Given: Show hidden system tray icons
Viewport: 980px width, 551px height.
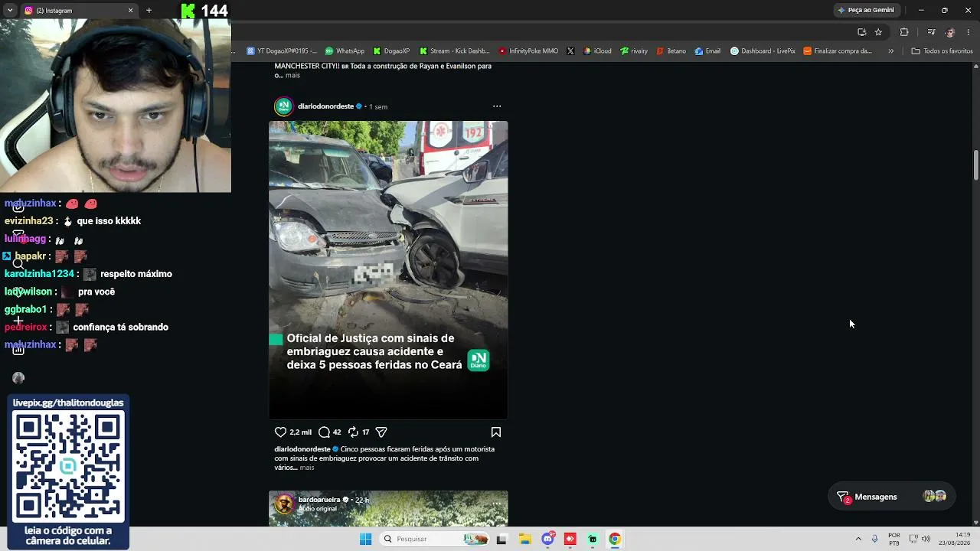Looking at the screenshot, I should tap(858, 539).
